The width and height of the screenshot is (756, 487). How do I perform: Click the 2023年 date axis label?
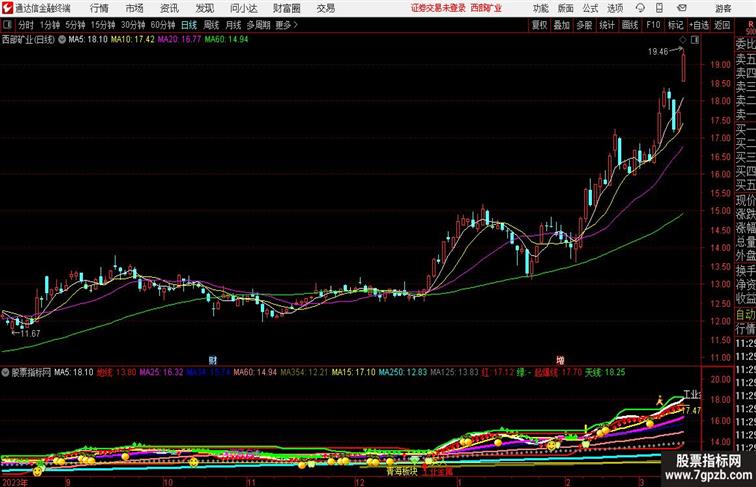pos(15,483)
